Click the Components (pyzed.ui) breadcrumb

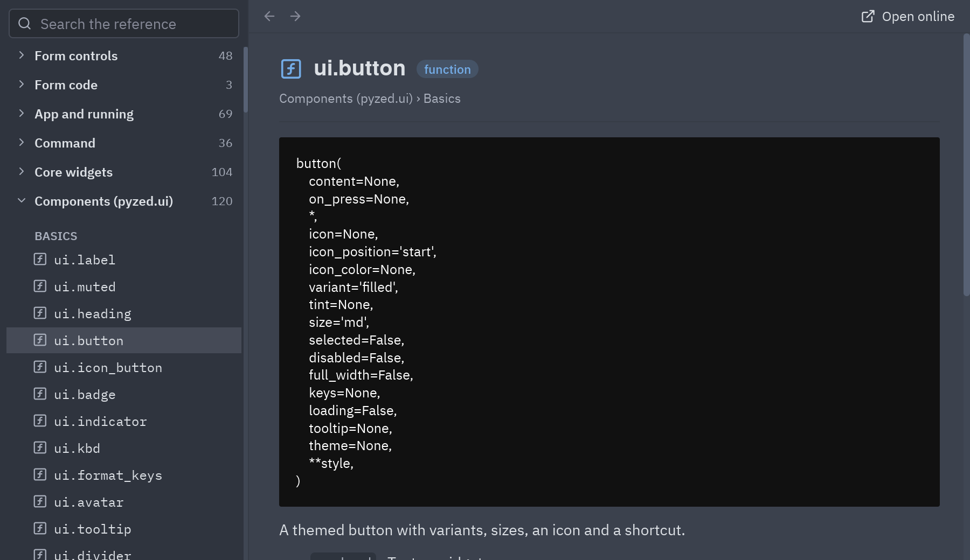(x=346, y=99)
